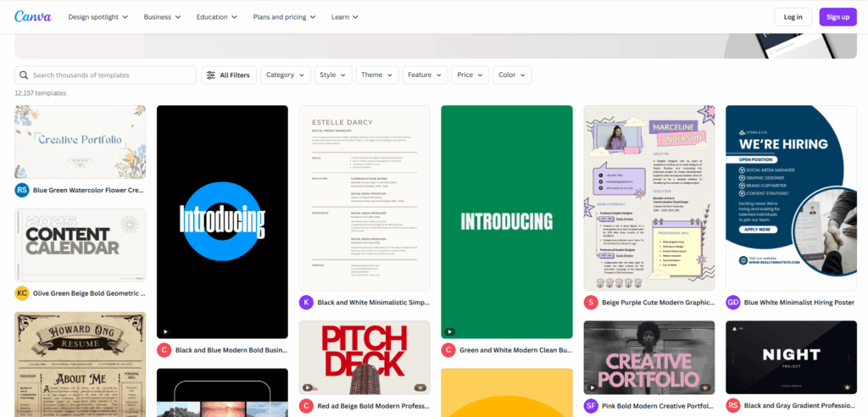868x417 pixels.
Task: Open the Estelle Darcy resume thumbnail
Action: [364, 198]
